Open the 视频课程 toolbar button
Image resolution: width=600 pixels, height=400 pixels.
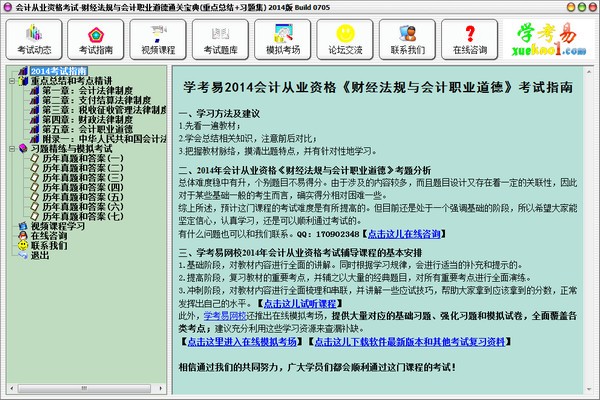(x=158, y=40)
